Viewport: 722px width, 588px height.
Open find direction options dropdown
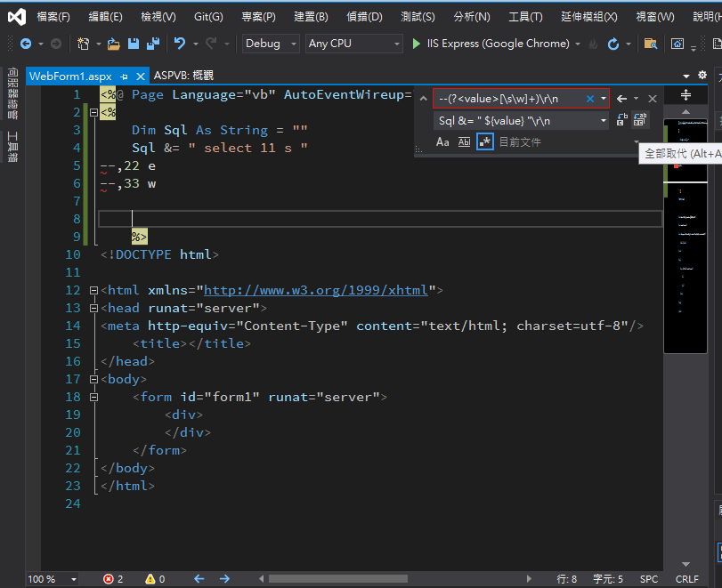click(636, 99)
